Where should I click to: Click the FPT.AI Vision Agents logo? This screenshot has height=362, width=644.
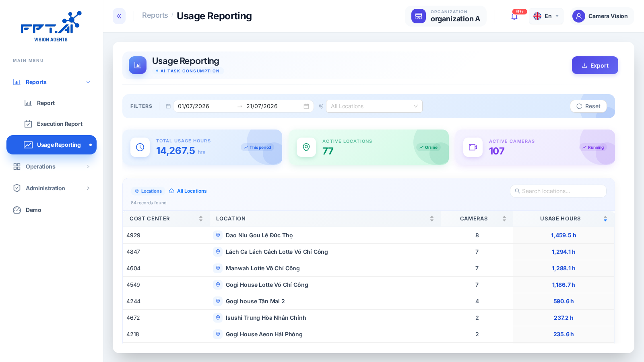point(51,27)
